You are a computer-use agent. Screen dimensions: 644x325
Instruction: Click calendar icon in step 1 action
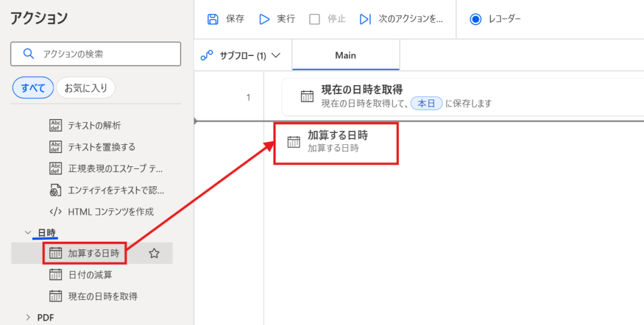(x=307, y=96)
